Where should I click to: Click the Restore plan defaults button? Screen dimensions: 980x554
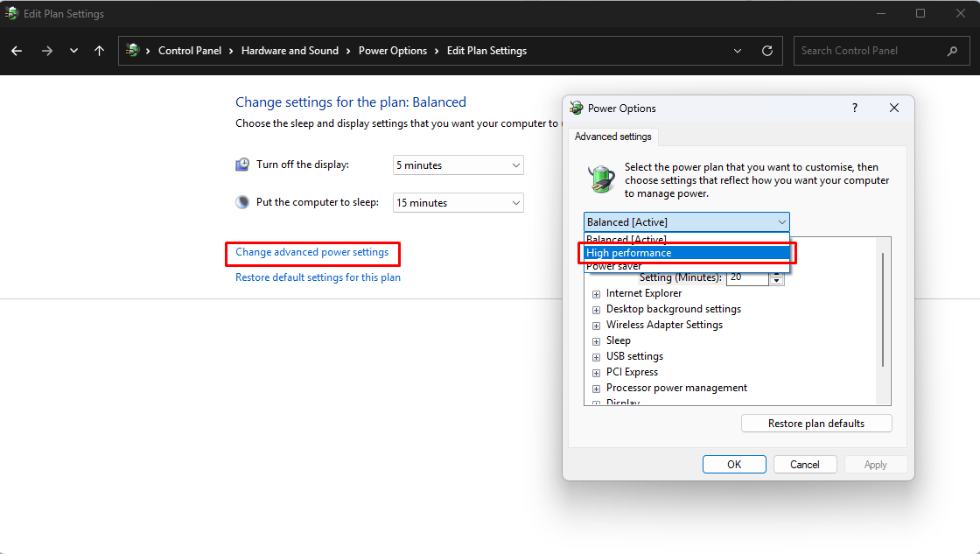pyautogui.click(x=815, y=423)
